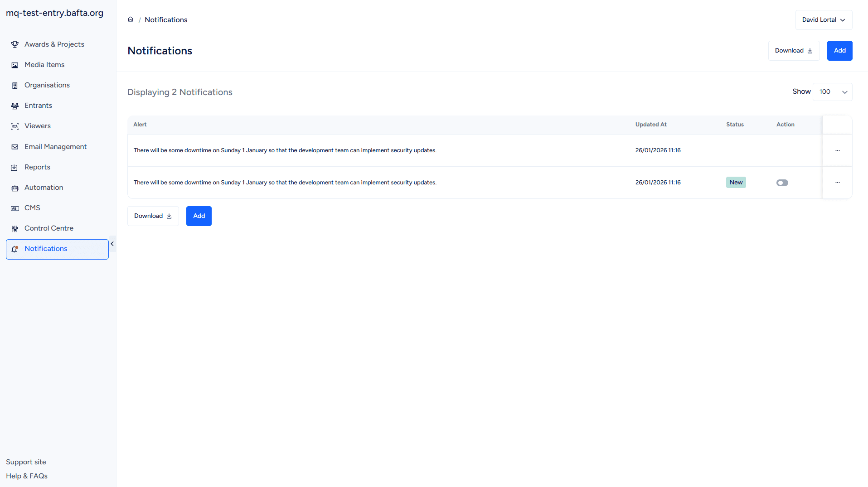The width and height of the screenshot is (868, 487).
Task: Open Awards & Projects trophy icon
Action: 15,44
